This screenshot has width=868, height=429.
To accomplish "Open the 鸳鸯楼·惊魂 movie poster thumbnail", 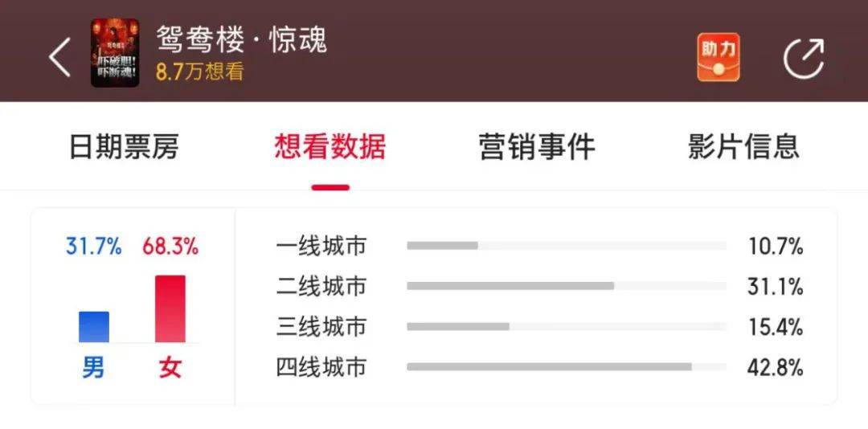I will tap(115, 53).
